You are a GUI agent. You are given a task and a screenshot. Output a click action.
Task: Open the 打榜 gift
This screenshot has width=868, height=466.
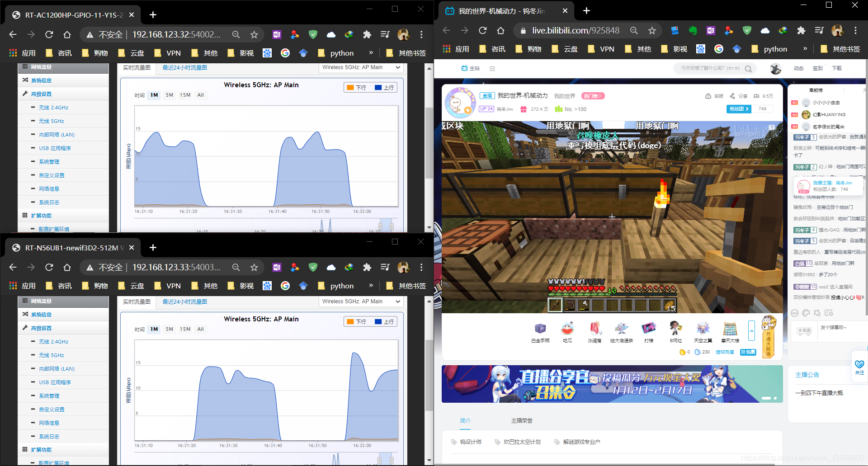(649, 333)
